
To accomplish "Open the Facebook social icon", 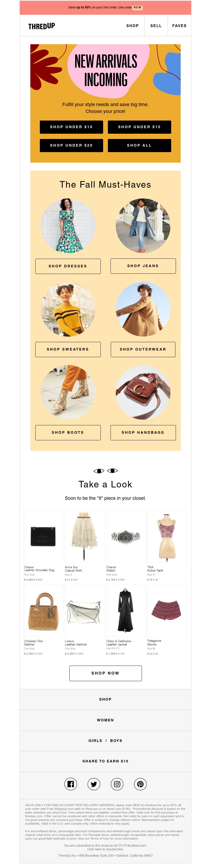I will pos(71,784).
